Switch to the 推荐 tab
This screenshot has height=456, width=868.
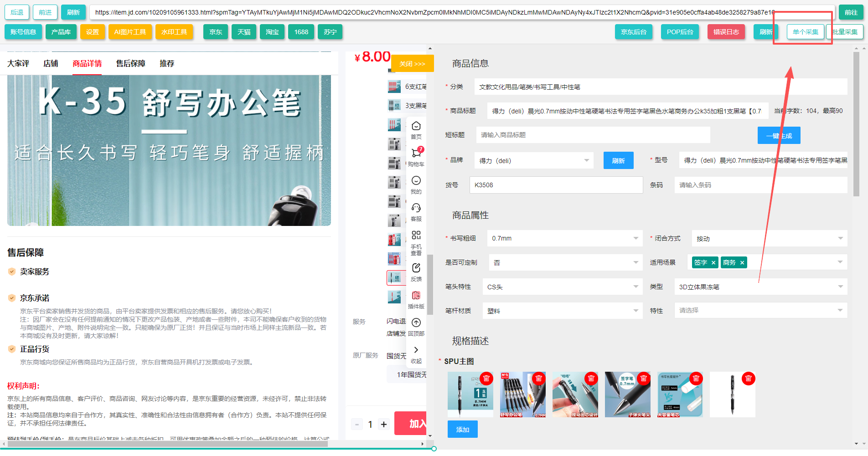pos(167,63)
